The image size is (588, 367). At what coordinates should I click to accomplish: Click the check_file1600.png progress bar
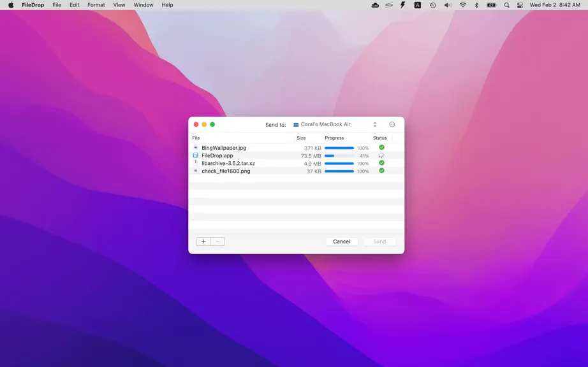click(x=339, y=171)
